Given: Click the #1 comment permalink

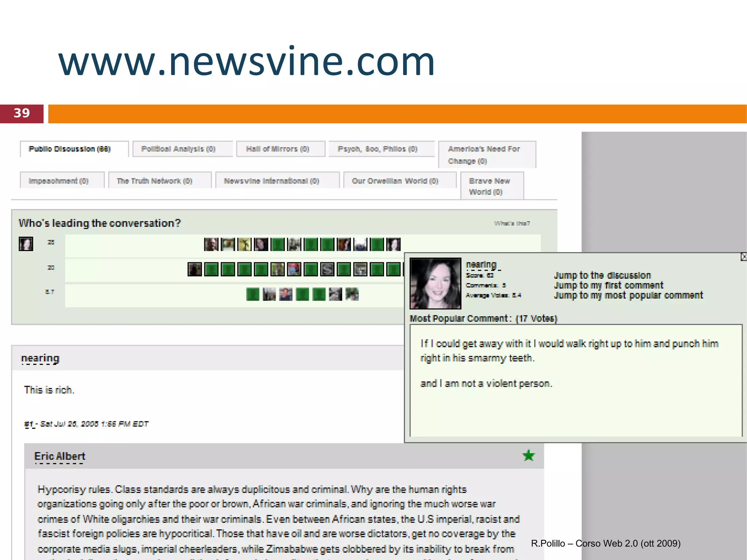Looking at the screenshot, I should [29, 424].
